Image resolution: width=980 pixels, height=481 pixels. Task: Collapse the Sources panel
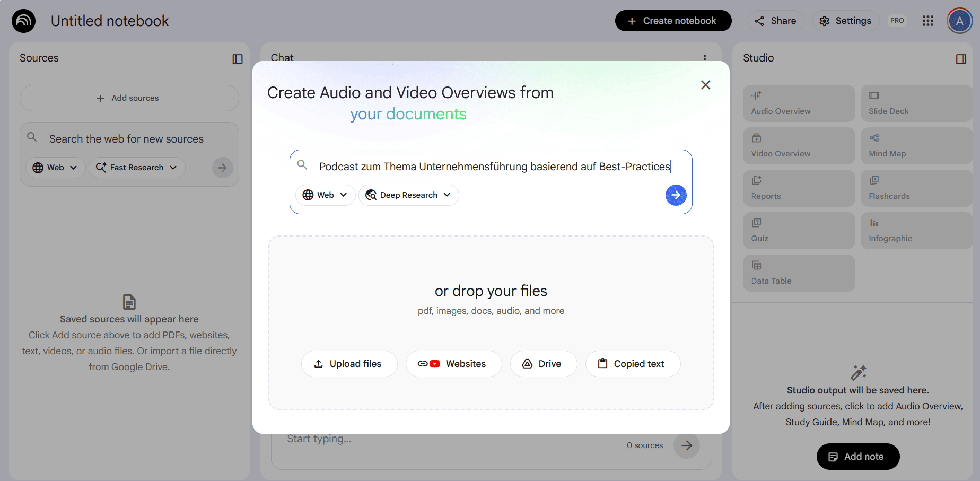tap(237, 58)
